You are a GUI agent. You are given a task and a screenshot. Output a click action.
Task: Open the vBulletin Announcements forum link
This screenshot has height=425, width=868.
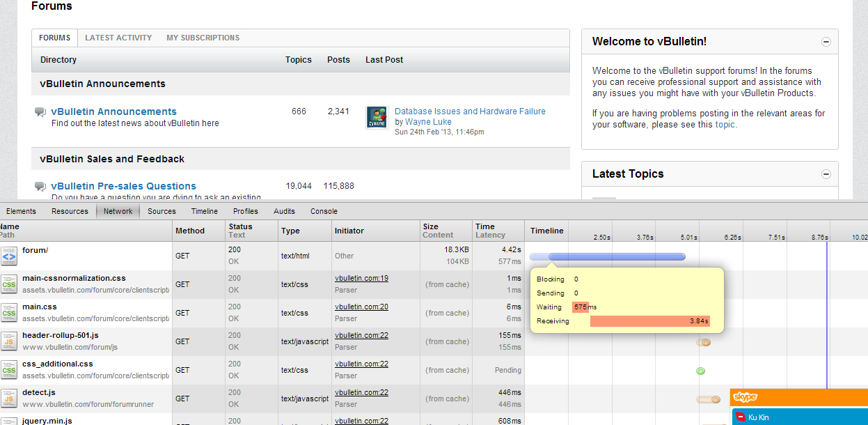tap(114, 111)
